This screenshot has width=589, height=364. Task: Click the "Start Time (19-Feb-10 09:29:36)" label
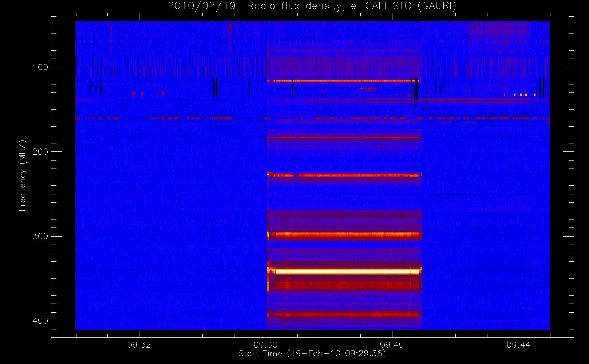[x=312, y=353]
